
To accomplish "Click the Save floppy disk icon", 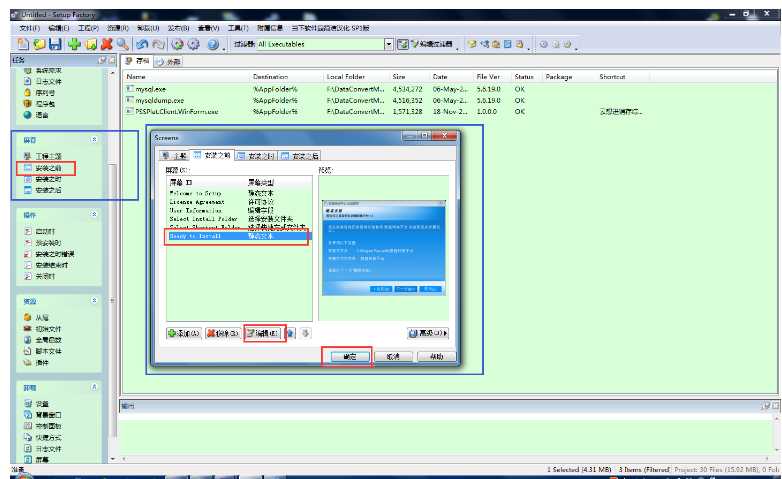I will coord(55,44).
